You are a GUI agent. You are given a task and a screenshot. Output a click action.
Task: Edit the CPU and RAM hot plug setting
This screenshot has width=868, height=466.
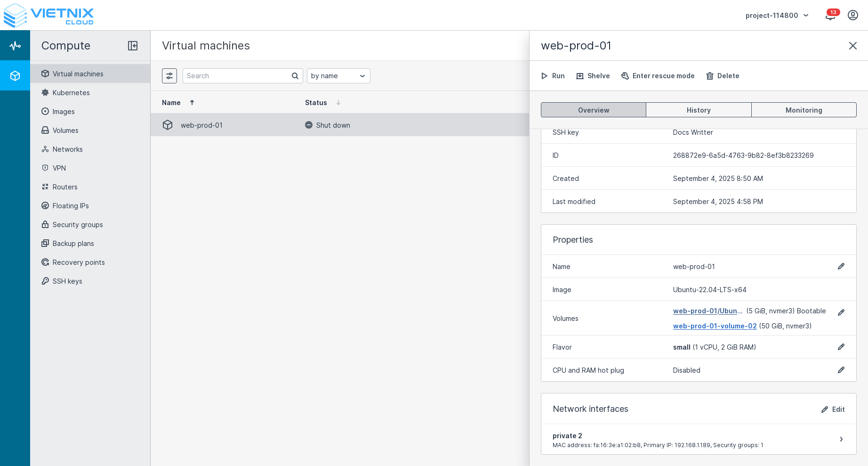pyautogui.click(x=841, y=370)
